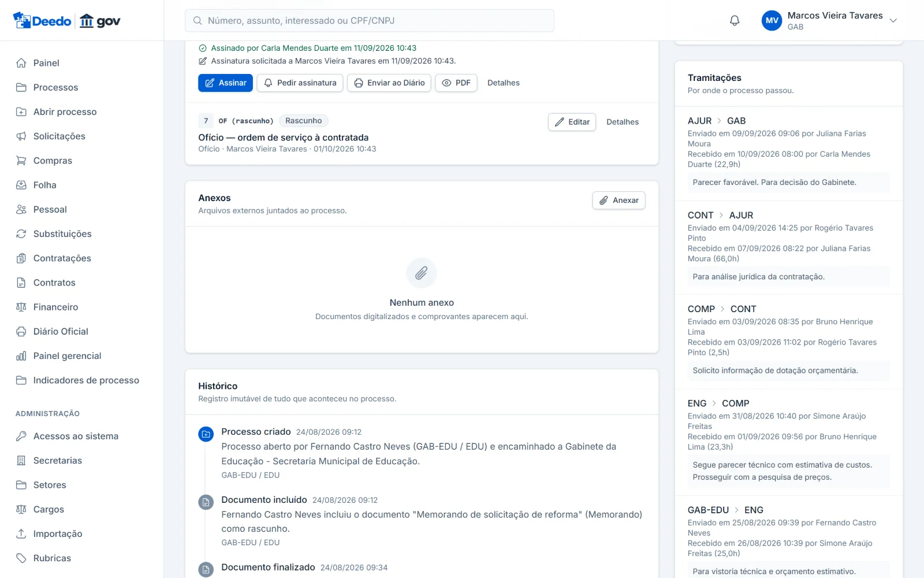Open user menu chevron next to Marcos Vieira Tavares
Screen dimensions: 924x578
[893, 21]
